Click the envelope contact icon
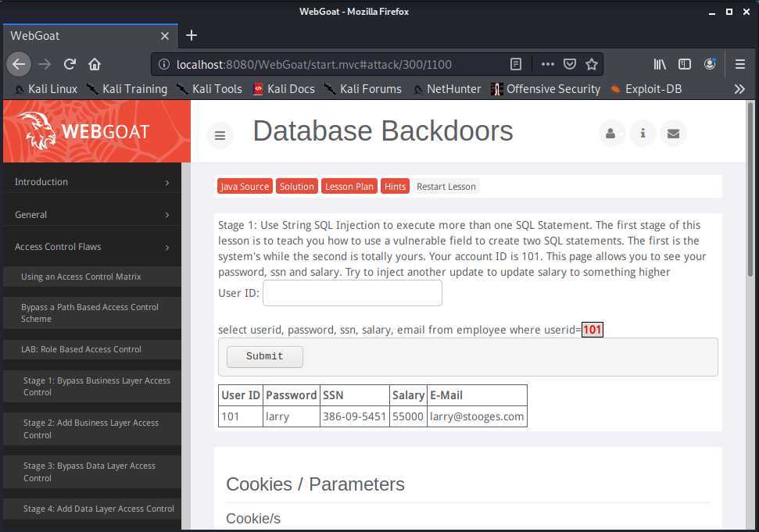Image resolution: width=759 pixels, height=532 pixels. pyautogui.click(x=673, y=134)
